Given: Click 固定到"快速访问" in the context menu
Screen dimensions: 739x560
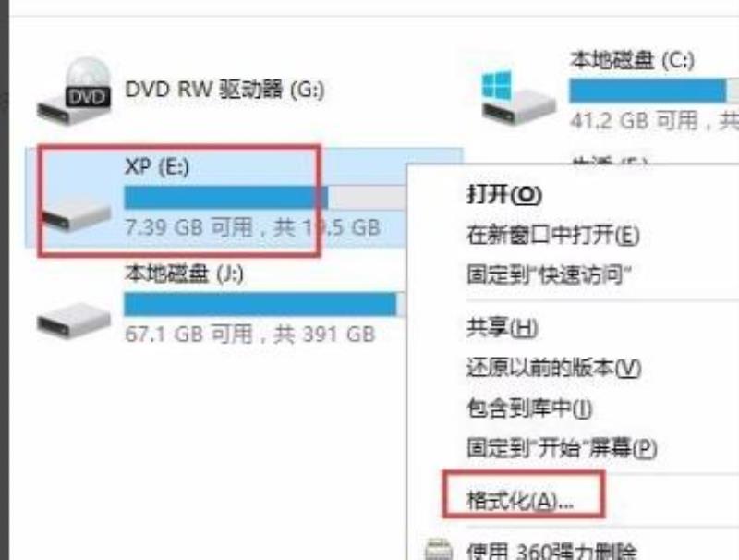Looking at the screenshot, I should [549, 274].
